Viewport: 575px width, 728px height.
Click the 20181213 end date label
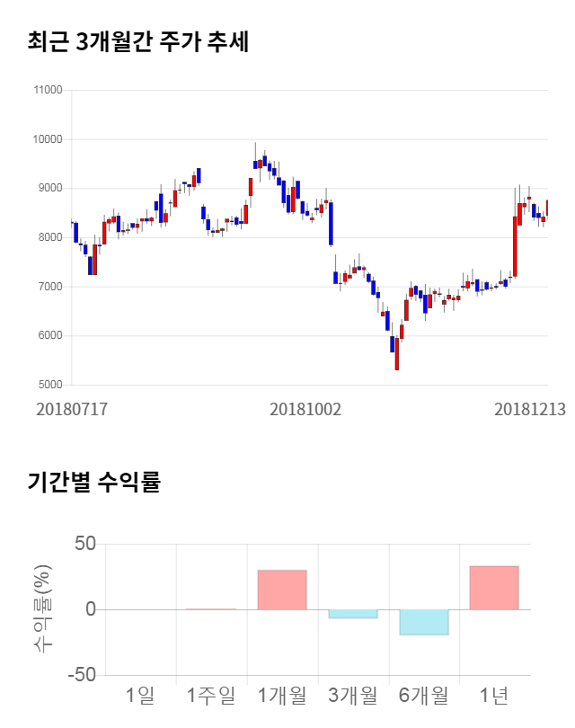[530, 408]
